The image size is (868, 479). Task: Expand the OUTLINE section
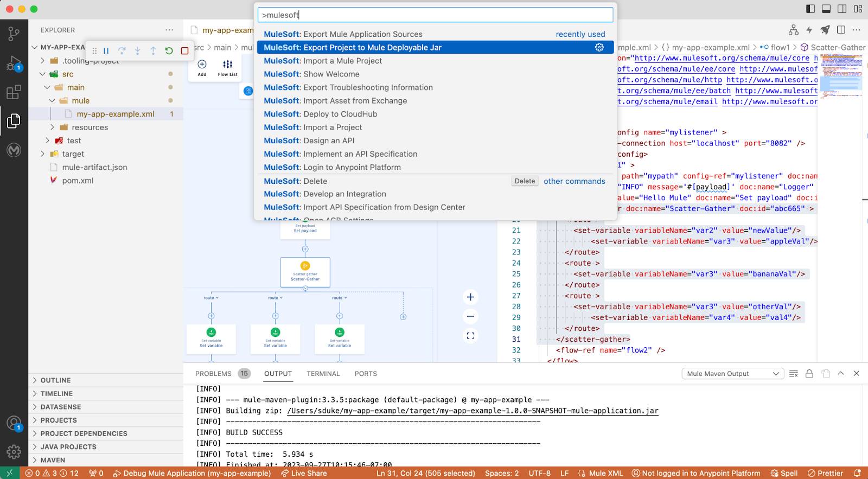(106, 380)
